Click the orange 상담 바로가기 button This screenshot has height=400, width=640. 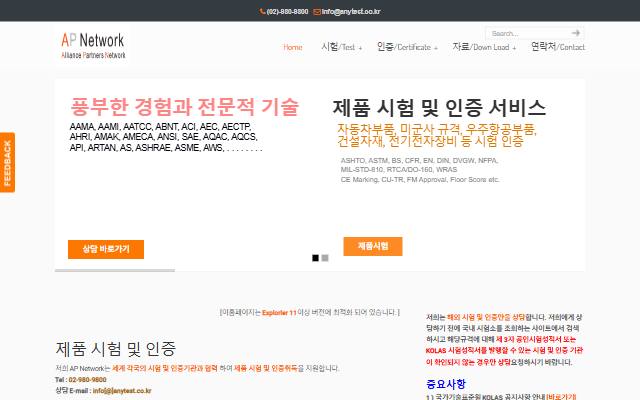pyautogui.click(x=106, y=249)
